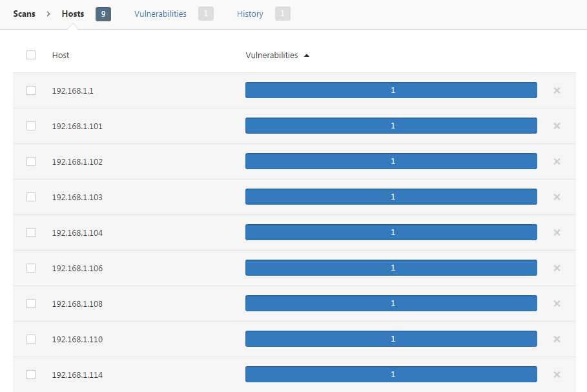View vulnerabilities bar of 192.168.1.108

(391, 304)
